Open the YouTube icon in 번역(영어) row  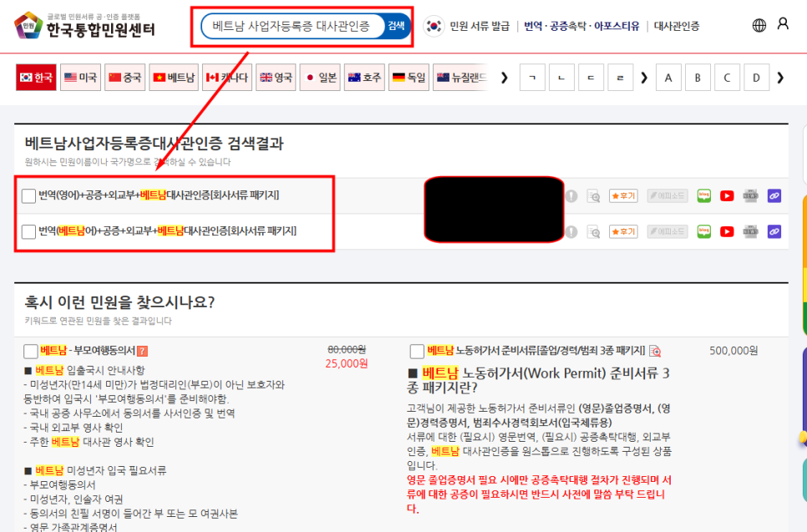(727, 196)
